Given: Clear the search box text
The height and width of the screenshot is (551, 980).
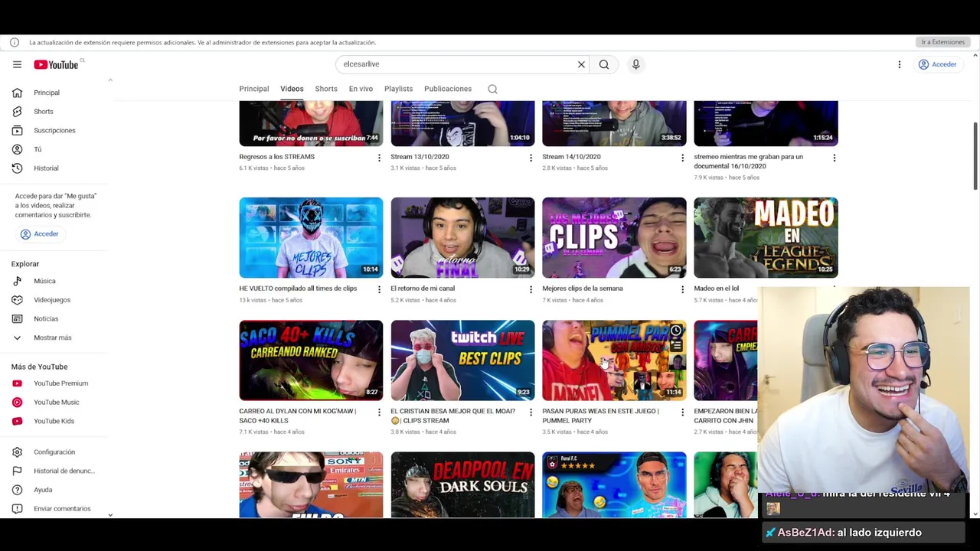Looking at the screenshot, I should (581, 64).
